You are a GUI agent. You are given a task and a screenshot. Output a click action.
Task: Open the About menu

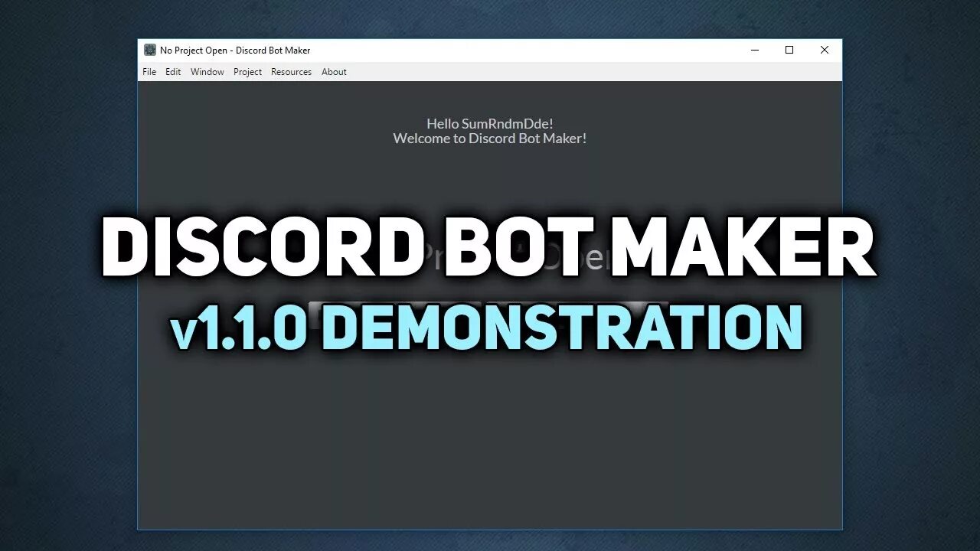334,72
